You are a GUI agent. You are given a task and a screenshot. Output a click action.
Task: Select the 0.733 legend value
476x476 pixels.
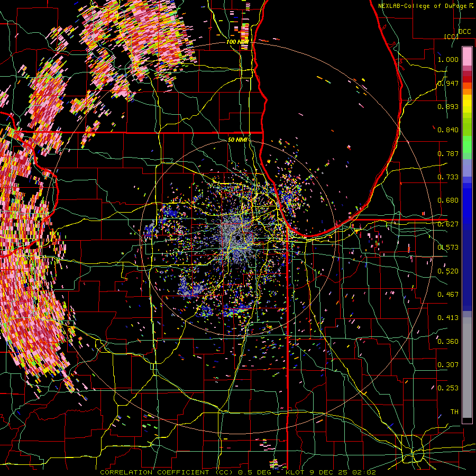(448, 177)
